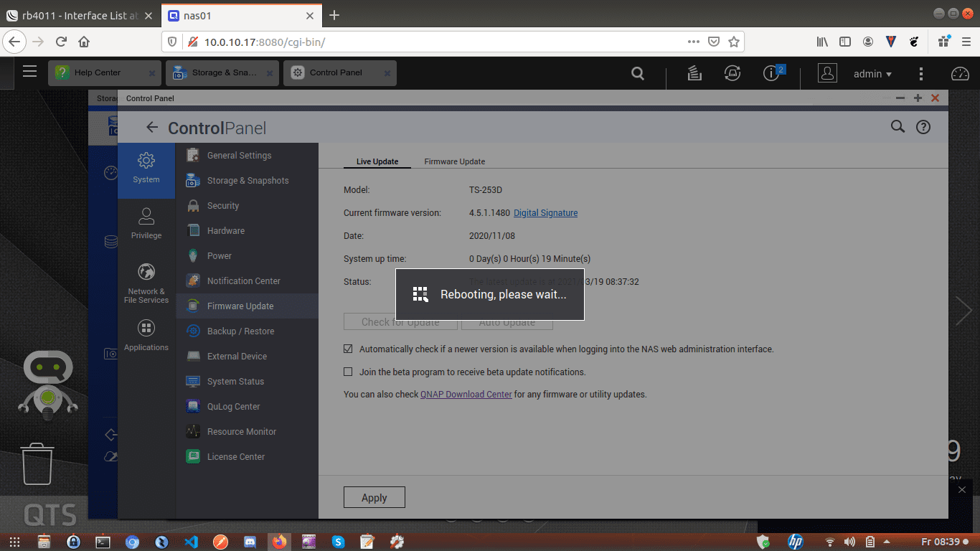Open the dashboard gauge icon
980x551 pixels.
coord(960,73)
